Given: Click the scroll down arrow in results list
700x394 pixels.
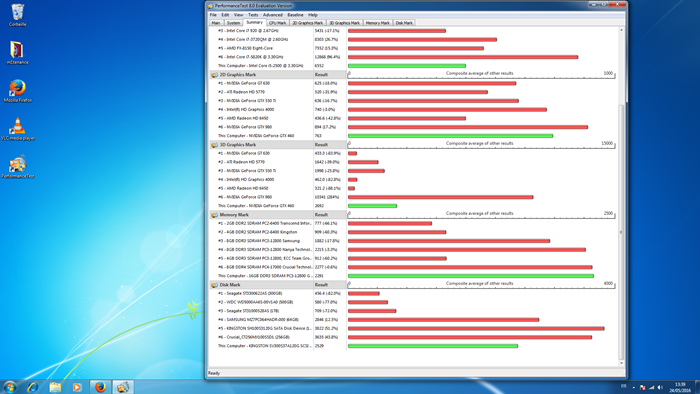Looking at the screenshot, I should (621, 363).
